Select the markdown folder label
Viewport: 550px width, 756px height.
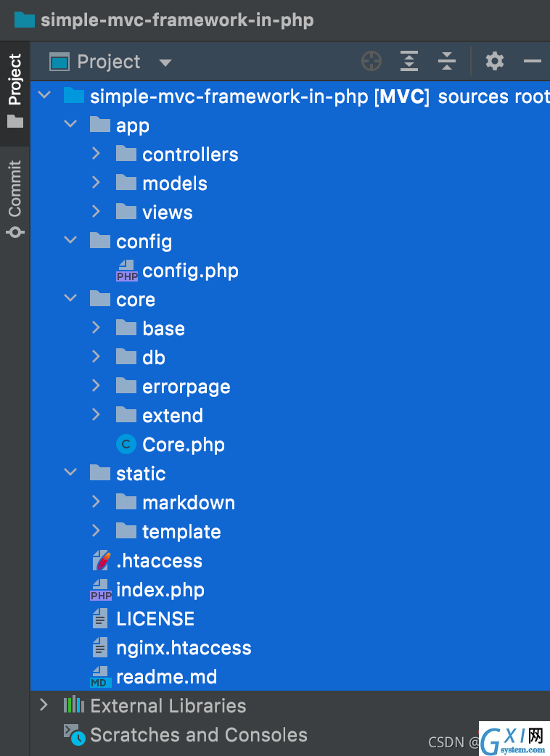[189, 503]
